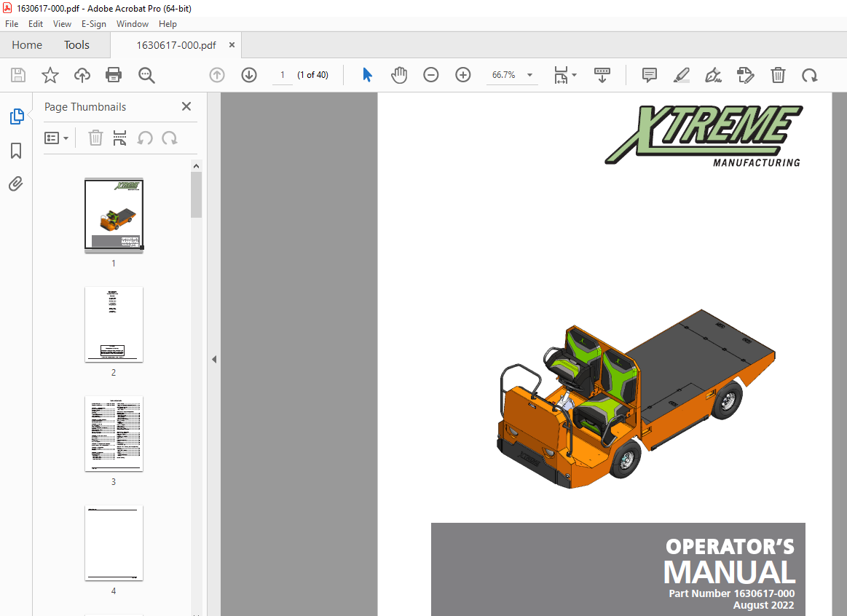Select the Highlight text tool
Screen dimensions: 847x616
pos(682,75)
